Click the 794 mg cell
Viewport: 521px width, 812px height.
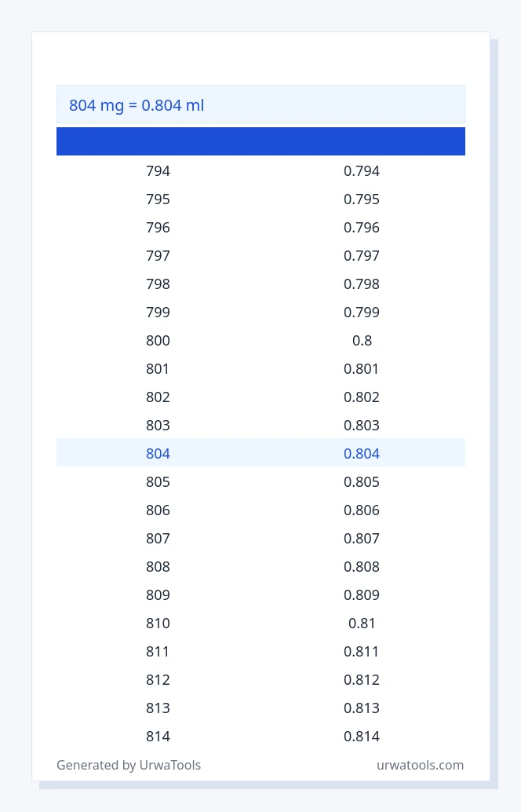point(158,171)
